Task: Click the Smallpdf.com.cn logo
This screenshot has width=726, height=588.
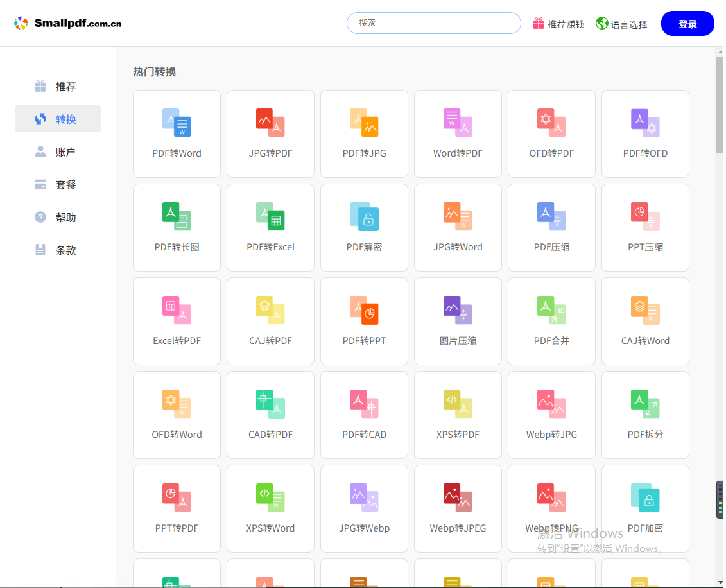Action: 67,23
